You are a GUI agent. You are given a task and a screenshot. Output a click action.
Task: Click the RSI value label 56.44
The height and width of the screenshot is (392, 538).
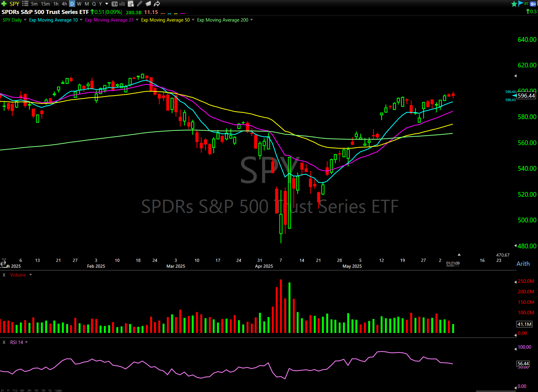click(x=523, y=363)
